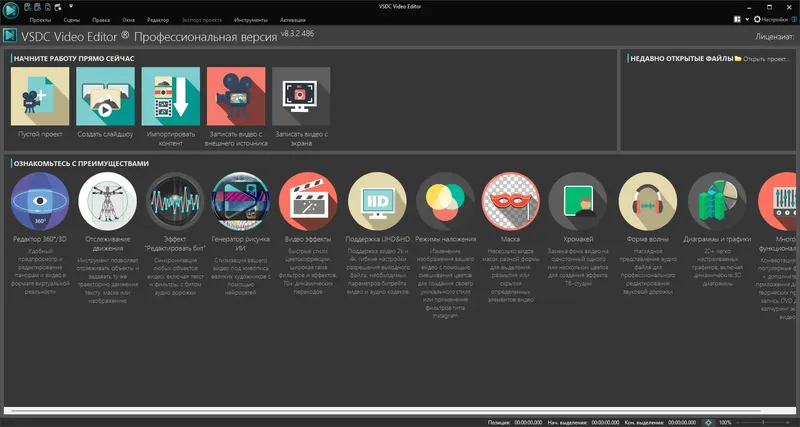800x427 pixels.
Task: Click the Диаграммы и графики chart icon
Action: coord(717,201)
